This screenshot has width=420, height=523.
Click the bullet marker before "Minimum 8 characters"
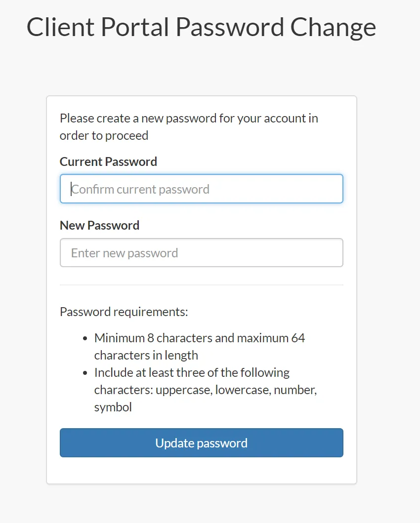coord(84,339)
